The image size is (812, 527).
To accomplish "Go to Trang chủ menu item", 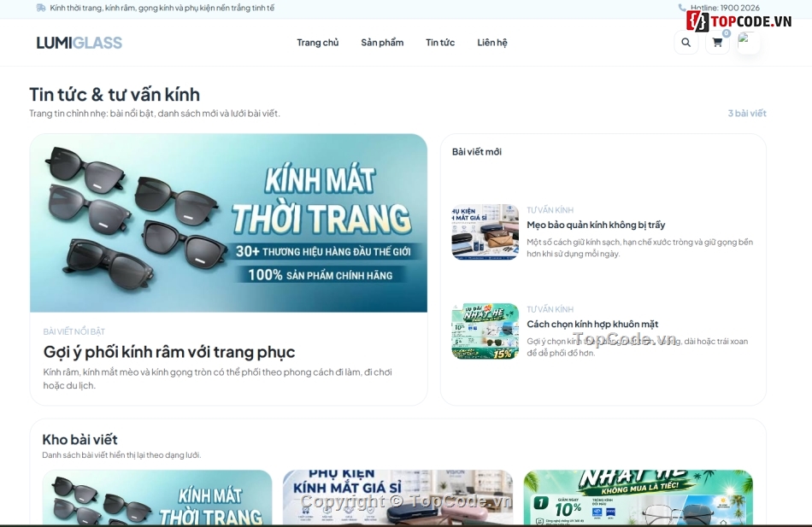I will [317, 43].
